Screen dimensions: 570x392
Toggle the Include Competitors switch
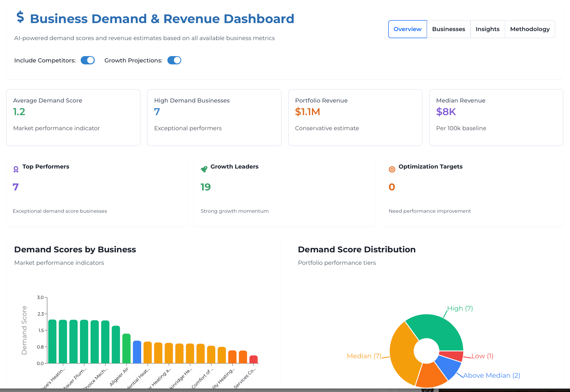[x=88, y=60]
